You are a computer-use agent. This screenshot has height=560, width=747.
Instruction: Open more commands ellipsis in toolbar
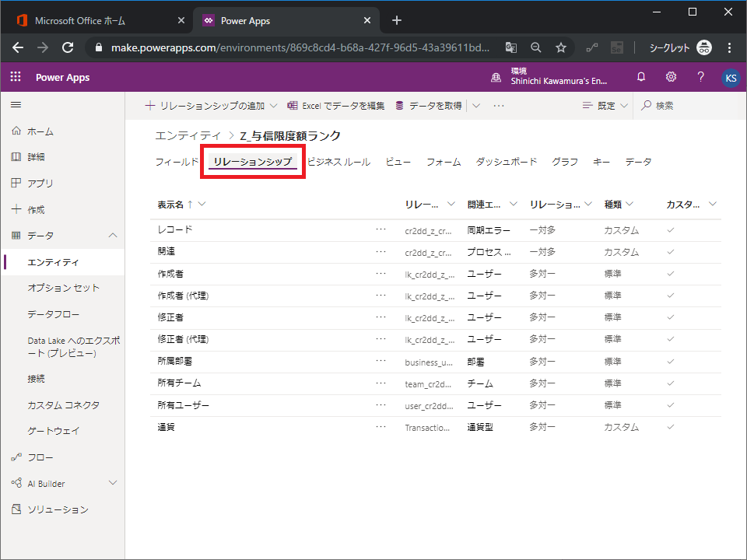[x=499, y=106]
